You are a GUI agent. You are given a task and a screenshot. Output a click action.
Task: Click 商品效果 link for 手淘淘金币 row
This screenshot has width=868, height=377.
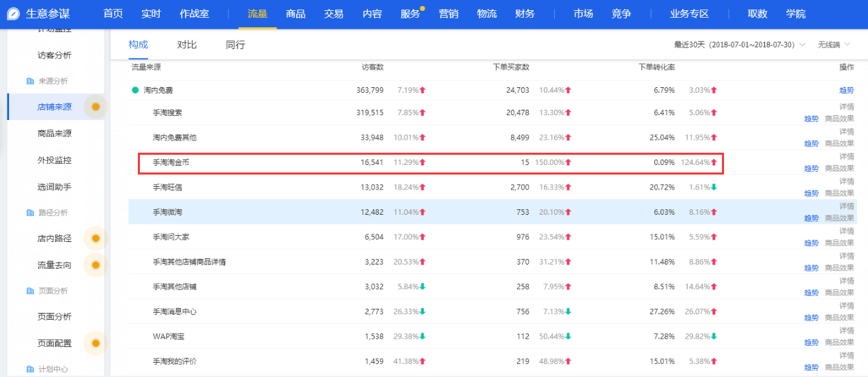(x=839, y=168)
